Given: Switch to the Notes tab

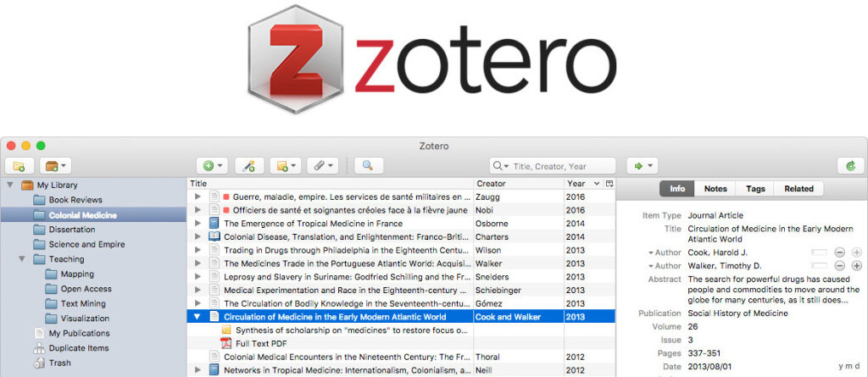Looking at the screenshot, I should [715, 188].
